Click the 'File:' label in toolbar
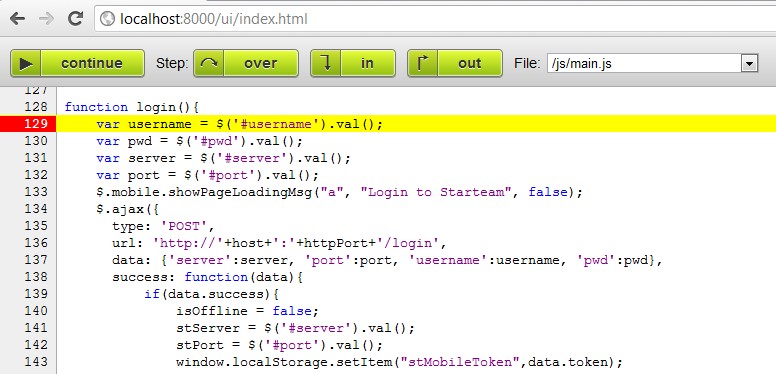The width and height of the screenshot is (776, 374). (x=527, y=63)
